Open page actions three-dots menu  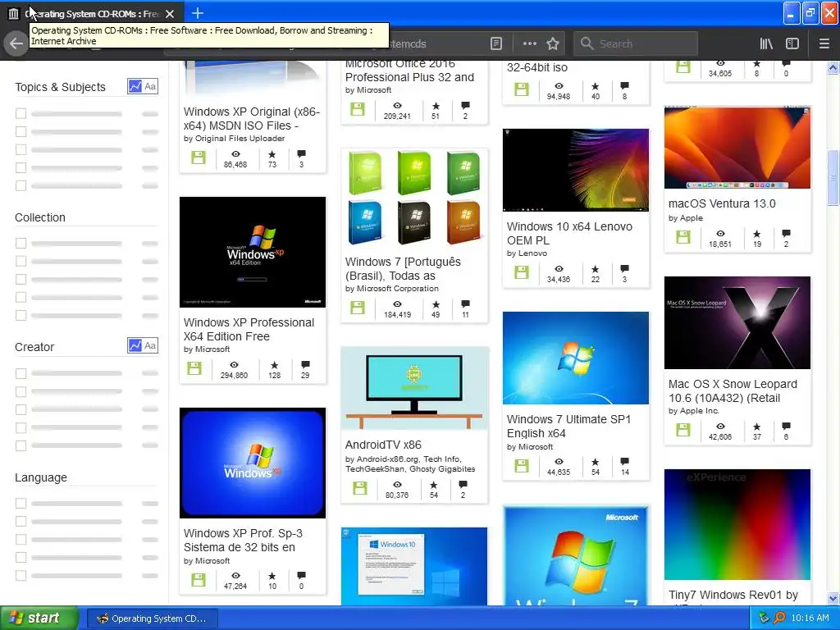pyautogui.click(x=529, y=43)
